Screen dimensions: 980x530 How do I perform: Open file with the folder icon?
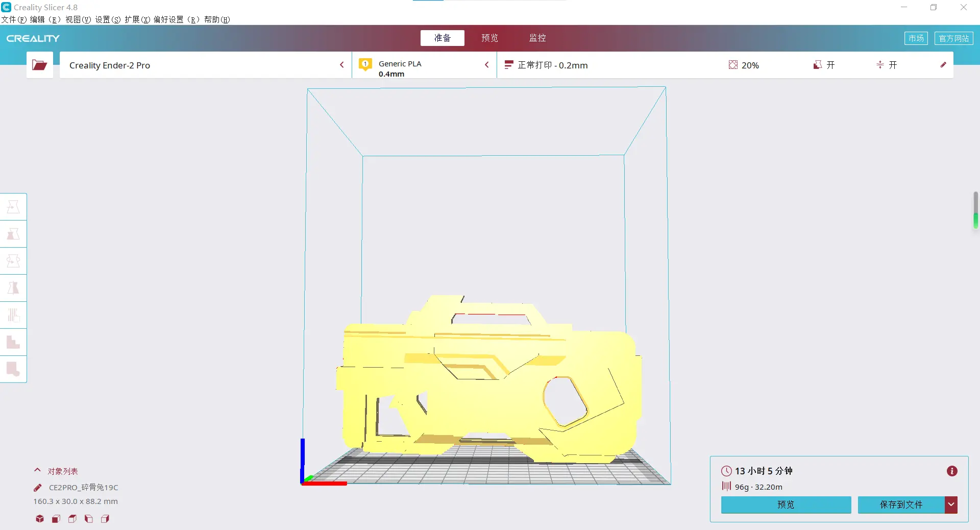pos(39,65)
